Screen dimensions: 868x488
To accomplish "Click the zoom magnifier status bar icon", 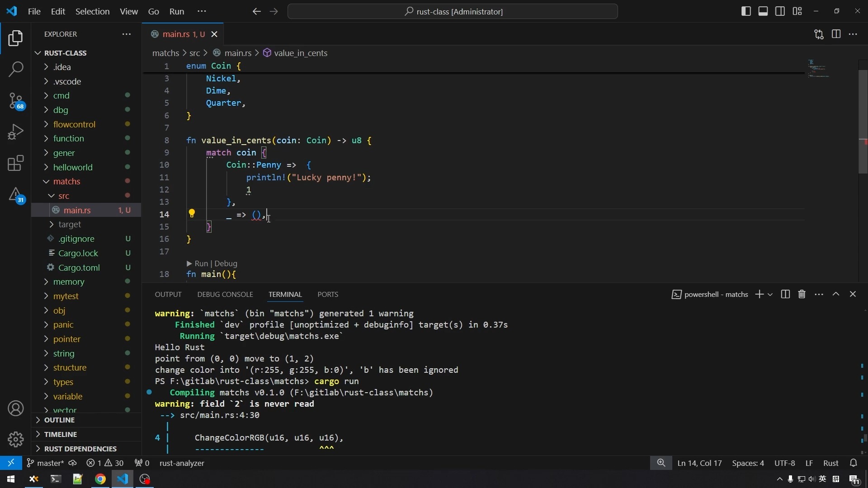I will 661,463.
